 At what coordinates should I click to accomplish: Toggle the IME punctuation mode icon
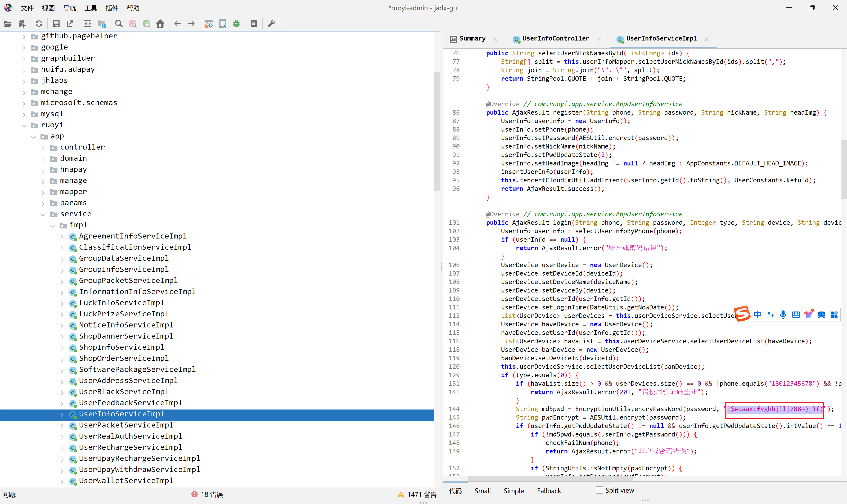771,315
